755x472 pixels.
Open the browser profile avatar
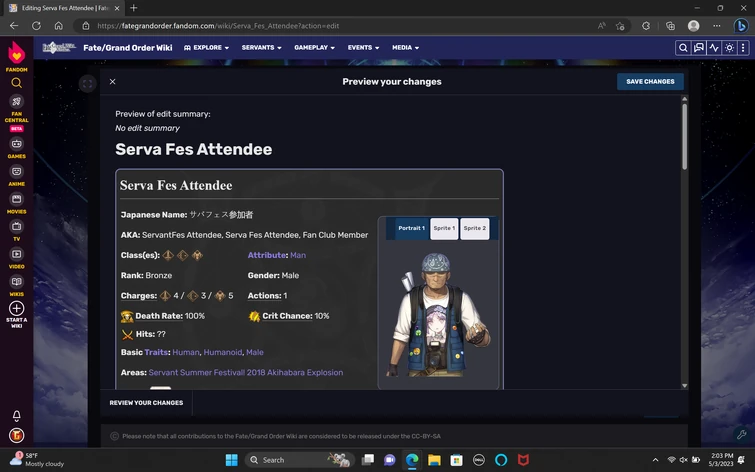tap(693, 26)
